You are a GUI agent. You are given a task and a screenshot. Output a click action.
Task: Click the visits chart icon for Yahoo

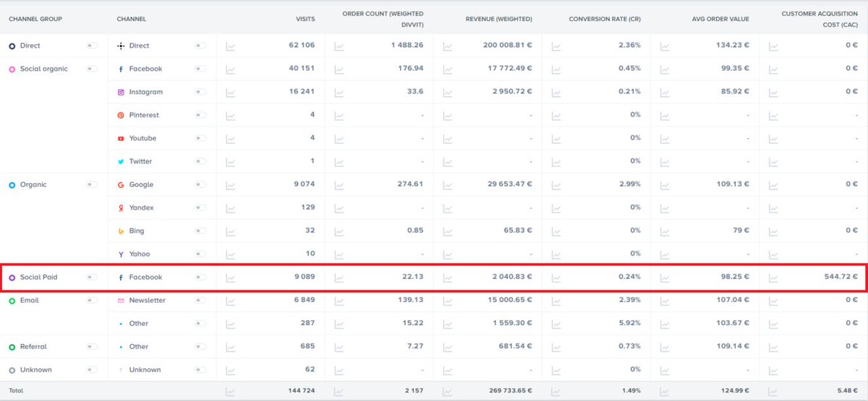coord(231,254)
